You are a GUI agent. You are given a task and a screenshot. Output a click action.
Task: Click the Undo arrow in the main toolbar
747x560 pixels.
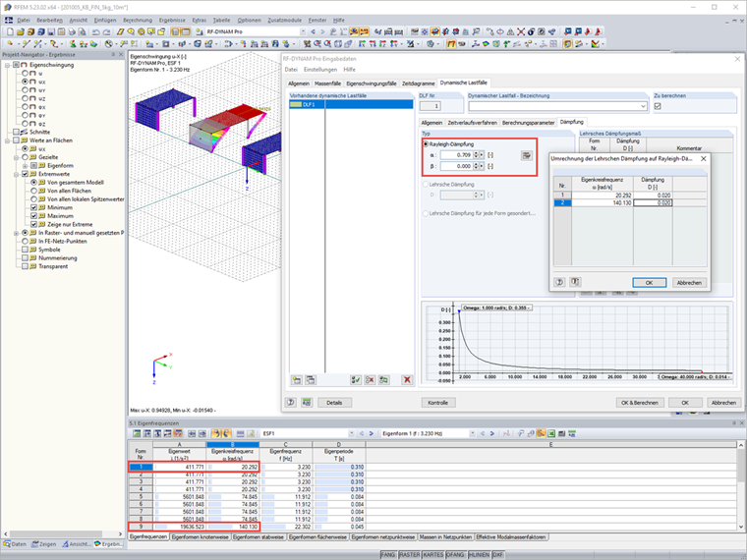[95, 31]
